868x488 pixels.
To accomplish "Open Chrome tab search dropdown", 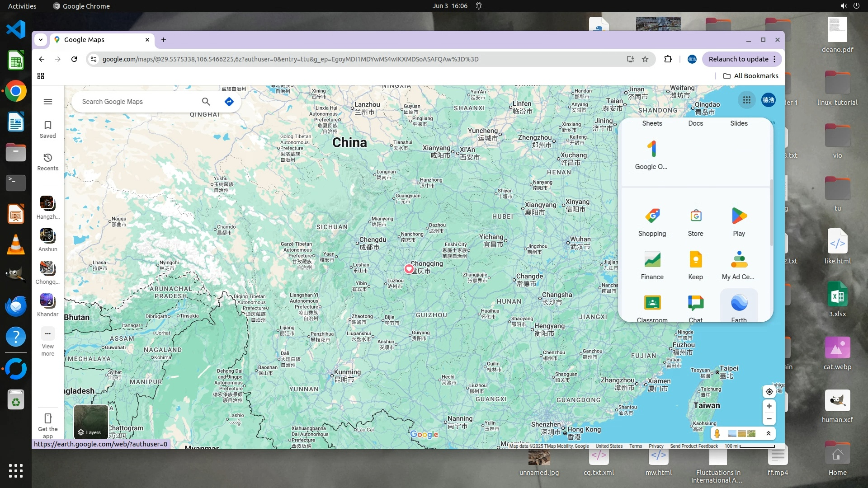I will pos(41,40).
